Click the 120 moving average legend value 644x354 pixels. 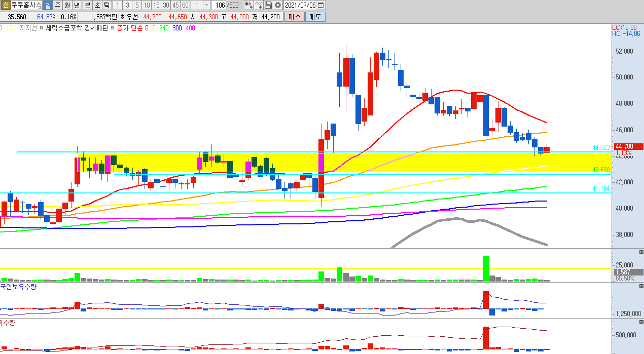tap(10, 28)
